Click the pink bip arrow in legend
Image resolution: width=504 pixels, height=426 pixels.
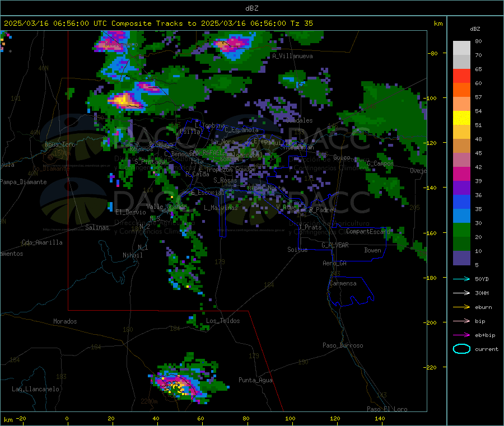tap(461, 321)
